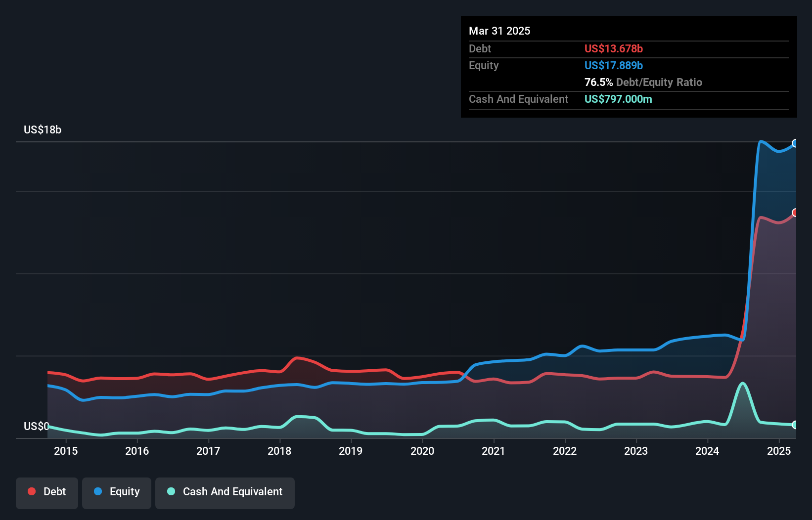Click the US$13.678b Debt value

click(613, 48)
